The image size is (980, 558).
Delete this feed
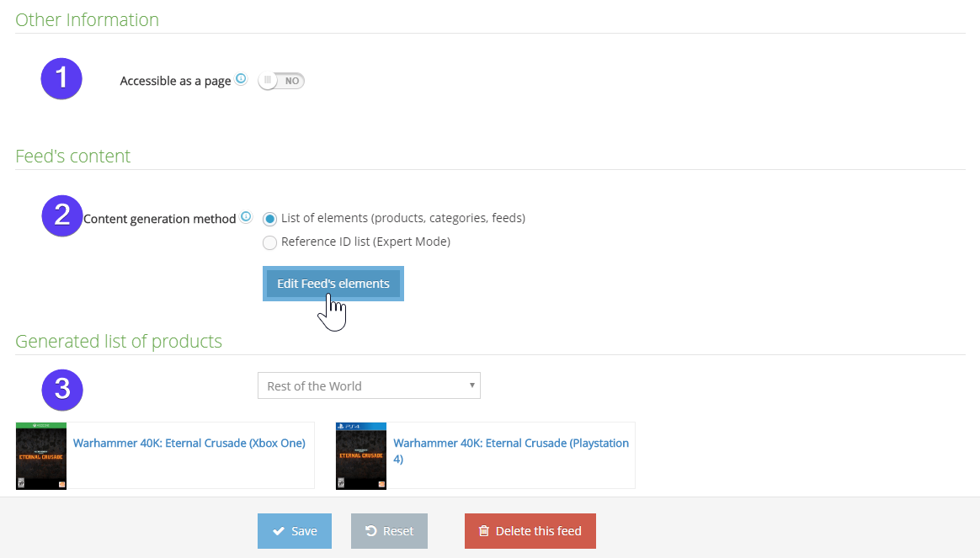(x=530, y=531)
